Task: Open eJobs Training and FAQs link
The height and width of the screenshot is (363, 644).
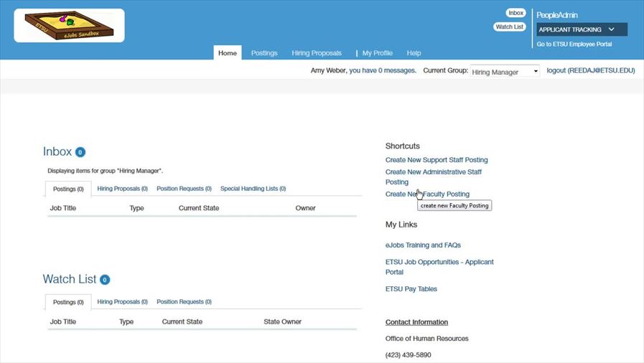Action: [x=423, y=245]
